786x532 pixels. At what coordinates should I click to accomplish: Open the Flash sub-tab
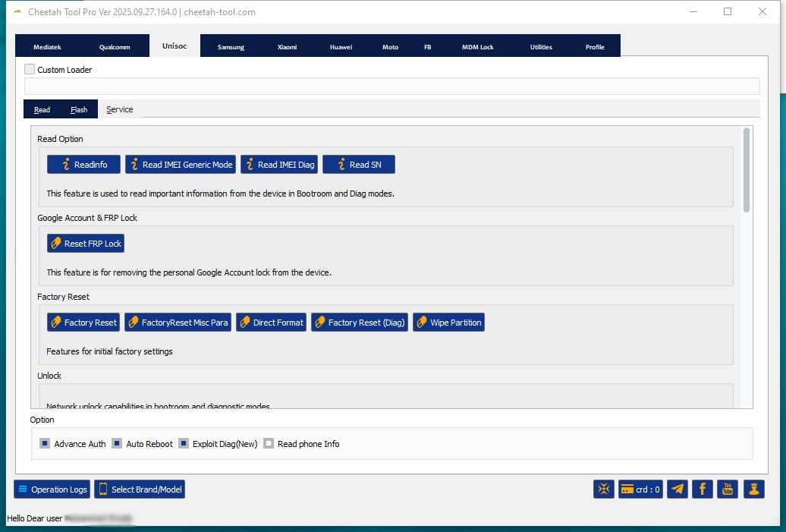(79, 110)
